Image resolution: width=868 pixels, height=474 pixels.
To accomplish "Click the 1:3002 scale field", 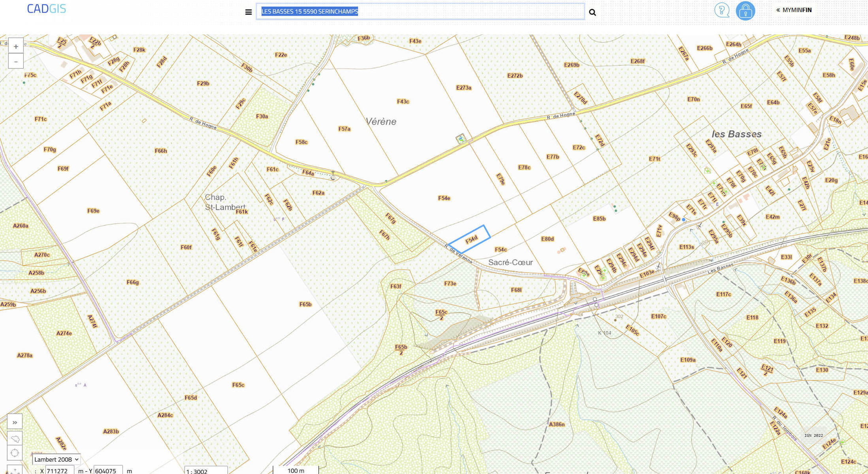I will [x=205, y=471].
